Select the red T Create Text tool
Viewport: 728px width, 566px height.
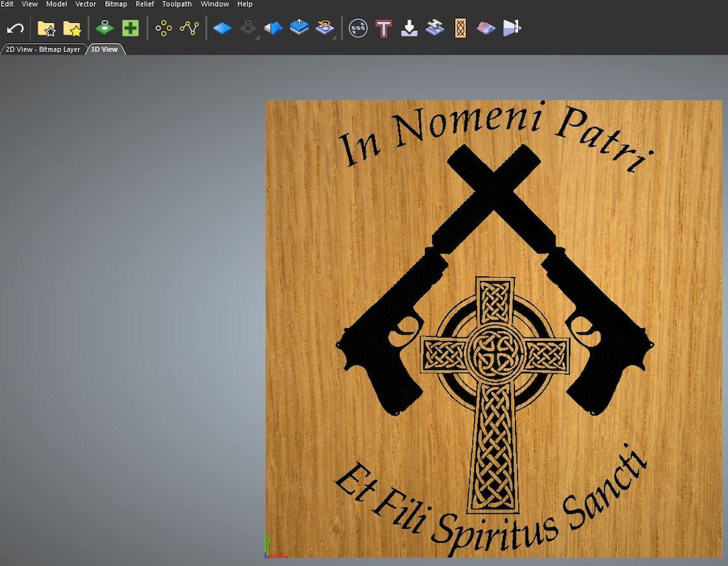click(383, 28)
